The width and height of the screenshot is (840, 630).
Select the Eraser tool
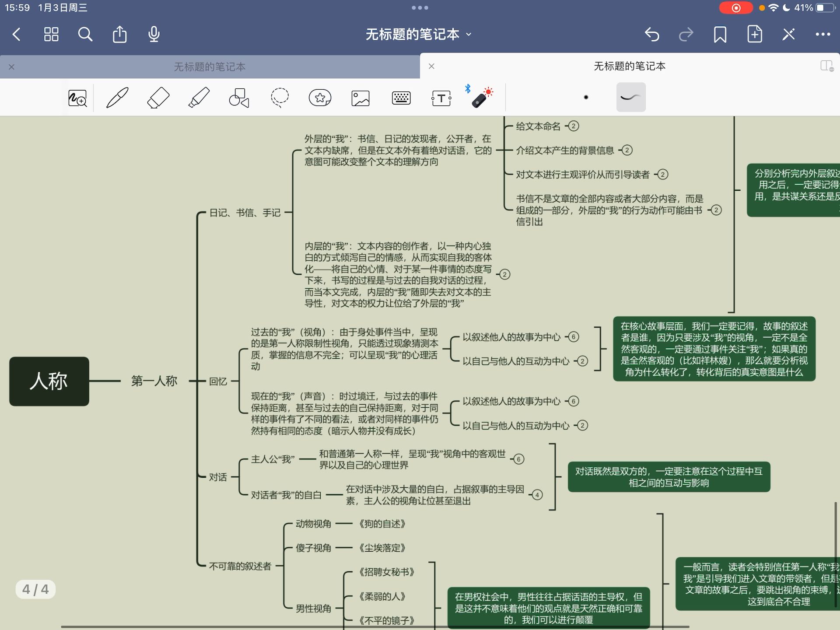click(158, 98)
